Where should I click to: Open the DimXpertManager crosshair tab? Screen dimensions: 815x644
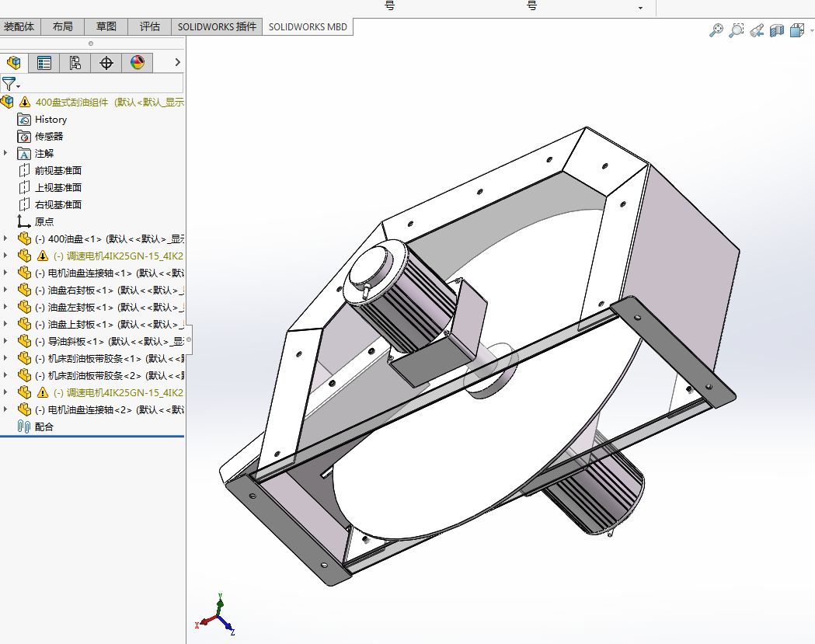coord(106,63)
